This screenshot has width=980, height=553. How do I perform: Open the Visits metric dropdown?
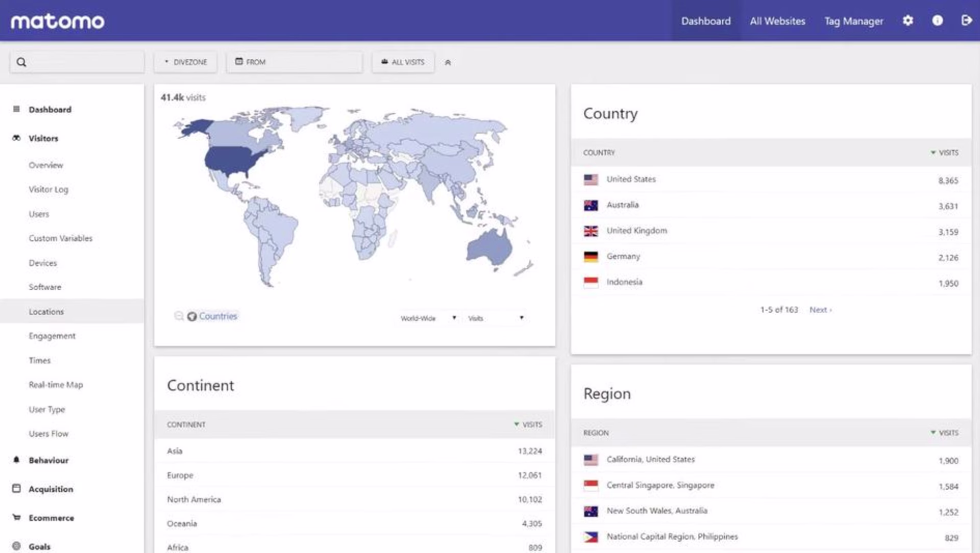tap(495, 318)
